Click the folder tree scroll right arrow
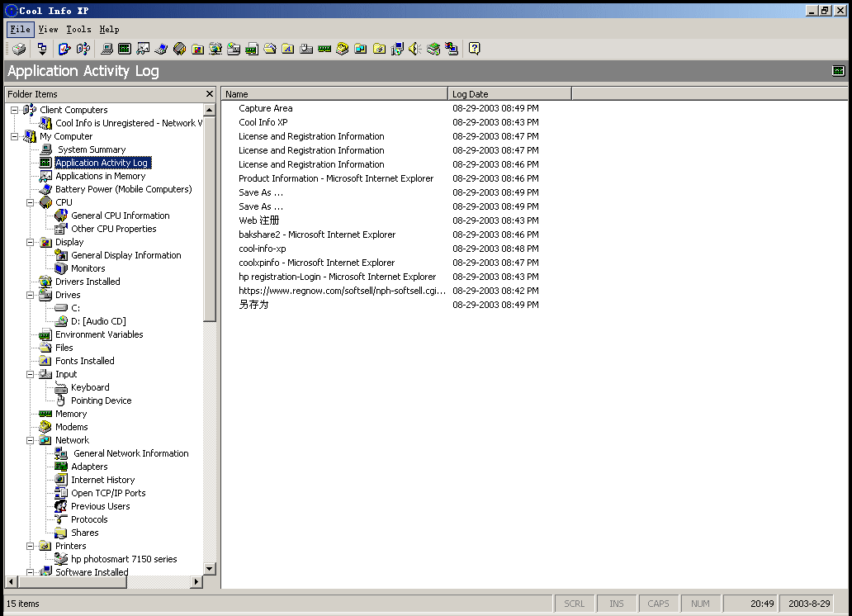This screenshot has width=852, height=616. pyautogui.click(x=196, y=582)
